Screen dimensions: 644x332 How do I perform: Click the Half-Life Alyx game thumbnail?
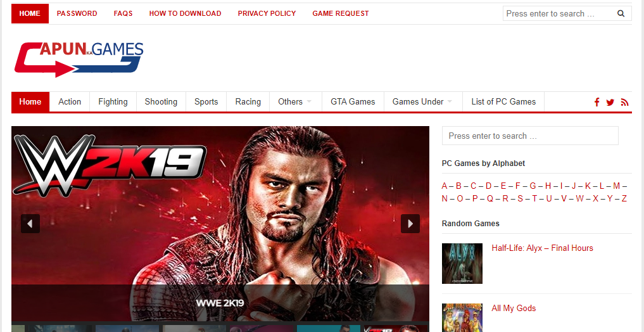point(462,264)
